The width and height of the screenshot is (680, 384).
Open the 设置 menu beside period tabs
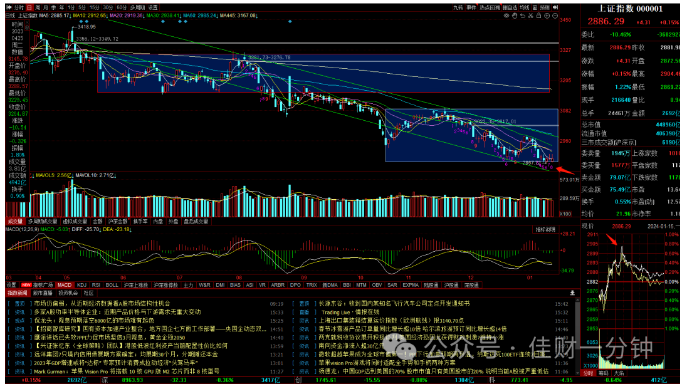(153, 7)
